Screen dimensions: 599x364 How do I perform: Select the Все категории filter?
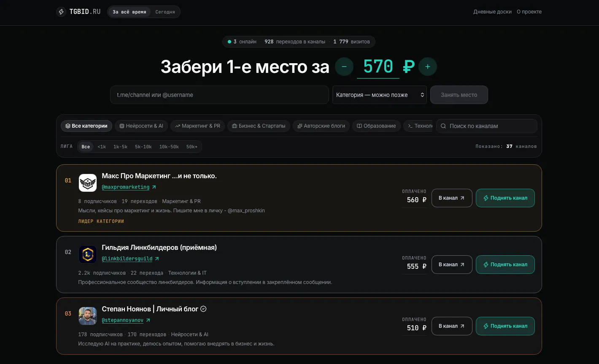click(86, 126)
